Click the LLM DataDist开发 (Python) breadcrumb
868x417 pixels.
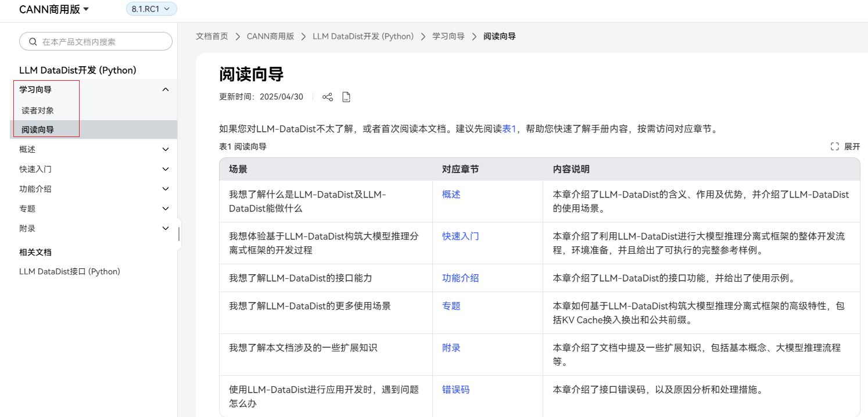point(363,36)
